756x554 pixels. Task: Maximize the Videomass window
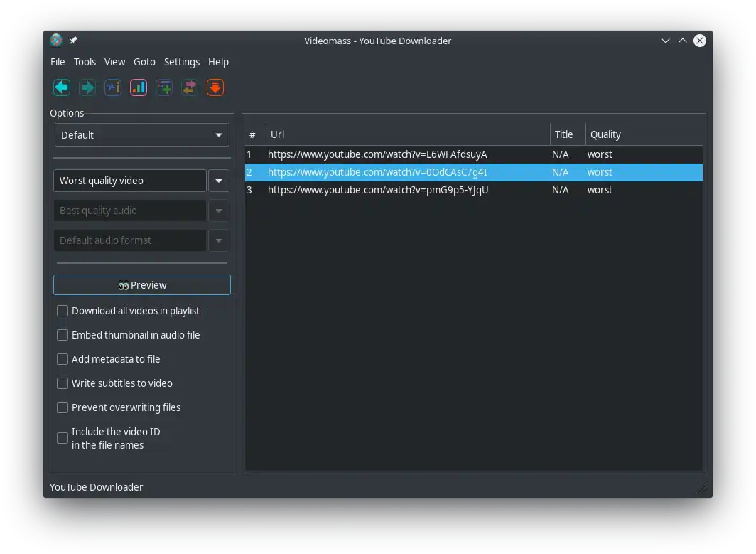click(x=683, y=41)
